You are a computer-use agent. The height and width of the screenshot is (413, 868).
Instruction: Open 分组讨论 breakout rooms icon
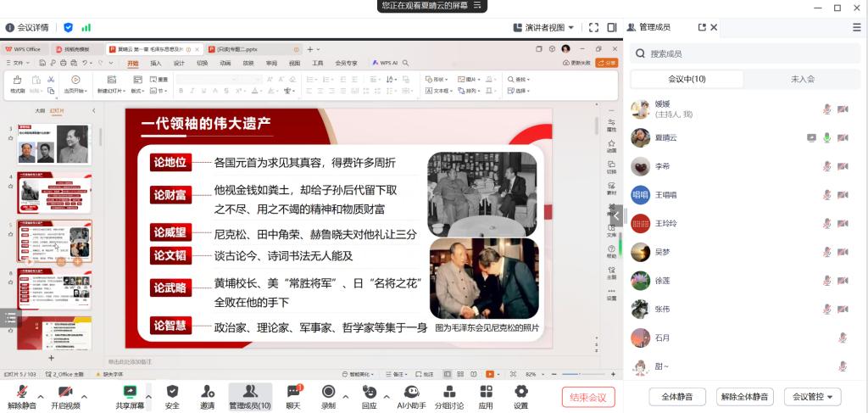click(x=450, y=392)
